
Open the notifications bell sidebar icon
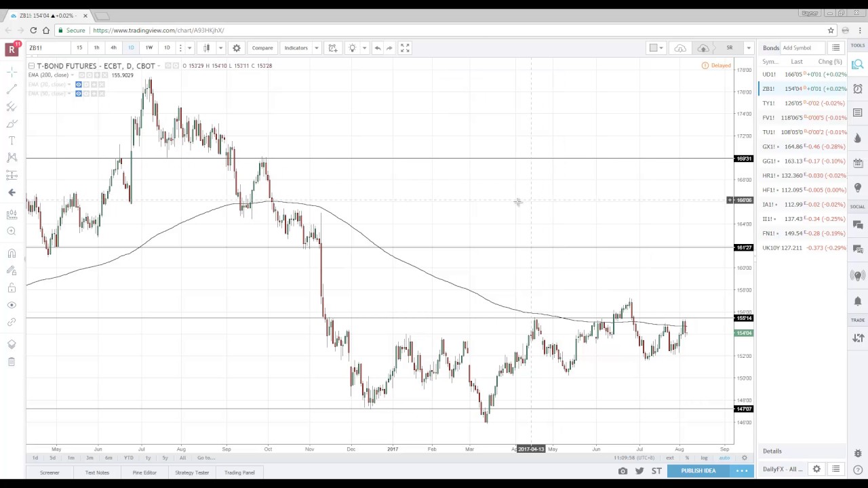coord(858,301)
